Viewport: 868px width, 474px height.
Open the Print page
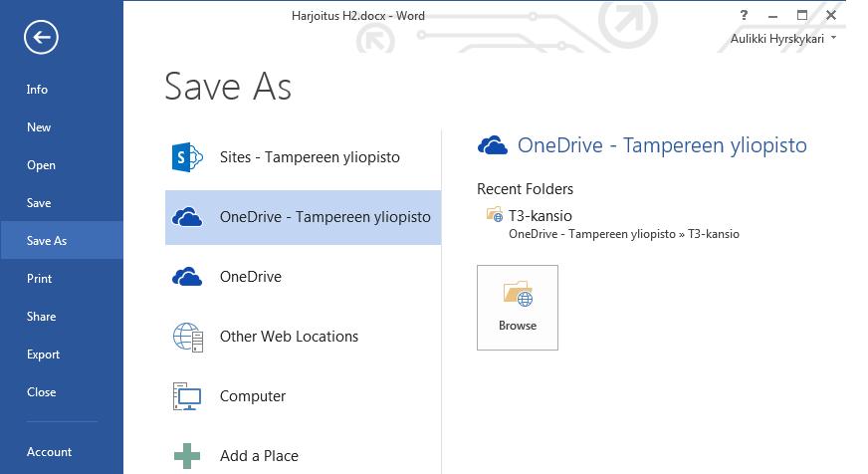point(39,279)
